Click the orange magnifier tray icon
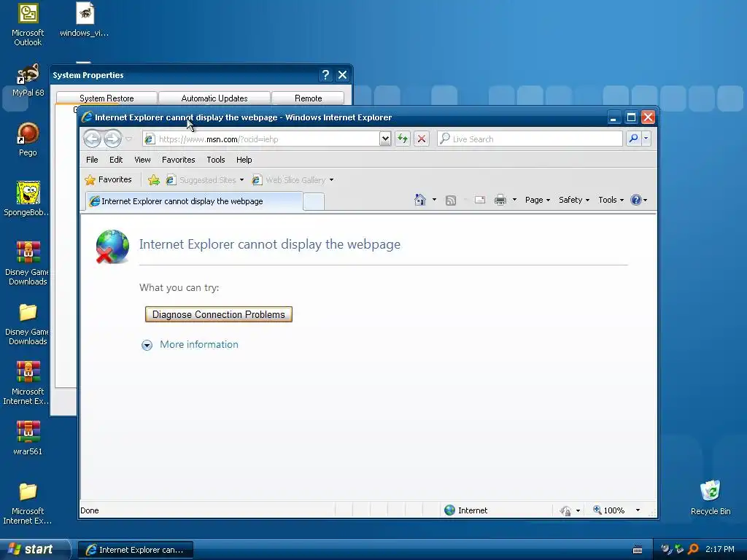This screenshot has width=747, height=560. click(693, 549)
